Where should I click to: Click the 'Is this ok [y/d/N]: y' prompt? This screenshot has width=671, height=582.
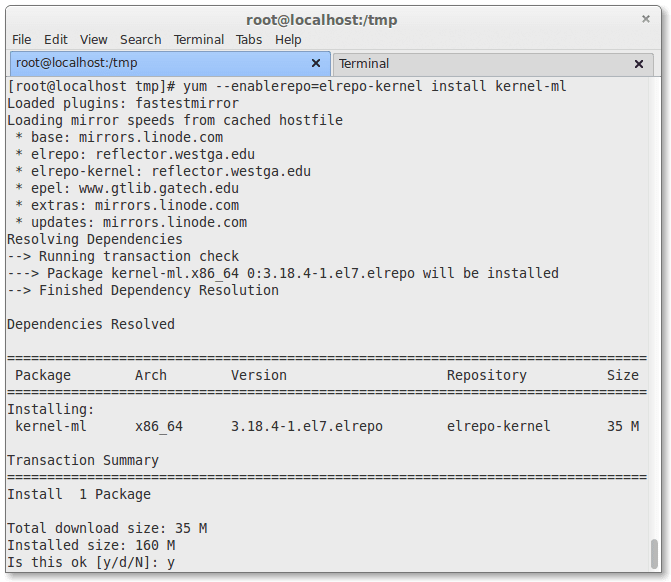coord(91,563)
